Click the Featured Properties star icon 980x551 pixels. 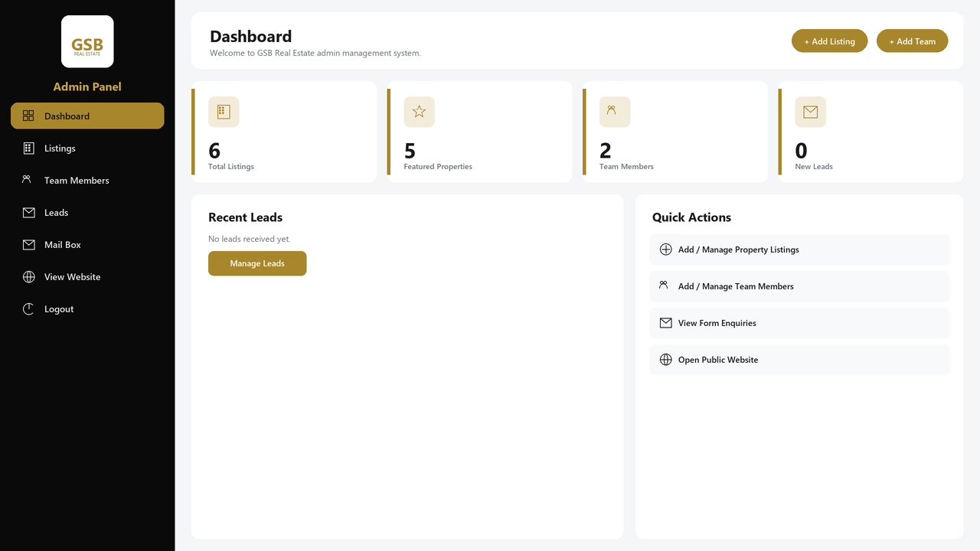coord(420,112)
